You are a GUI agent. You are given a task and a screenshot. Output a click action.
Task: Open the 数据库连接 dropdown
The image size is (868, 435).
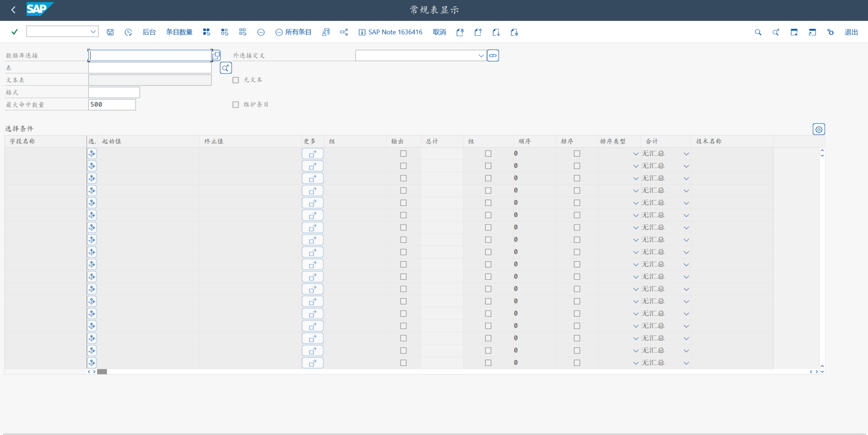coord(216,55)
